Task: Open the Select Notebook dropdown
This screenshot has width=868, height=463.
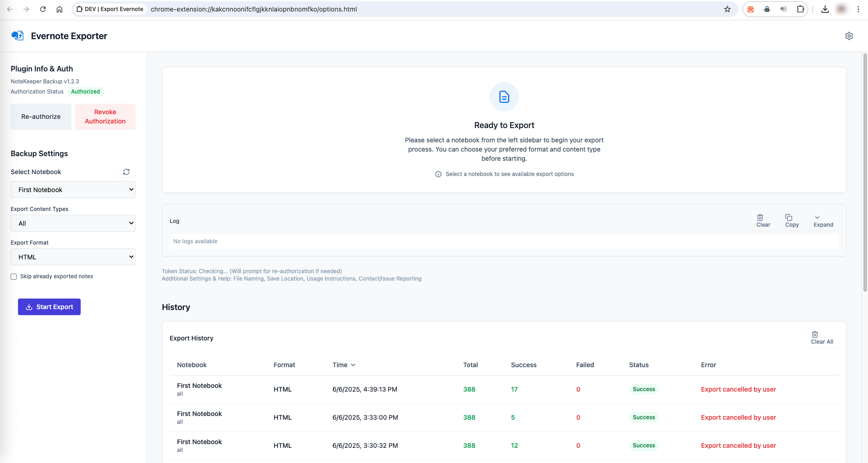Action: (72, 189)
